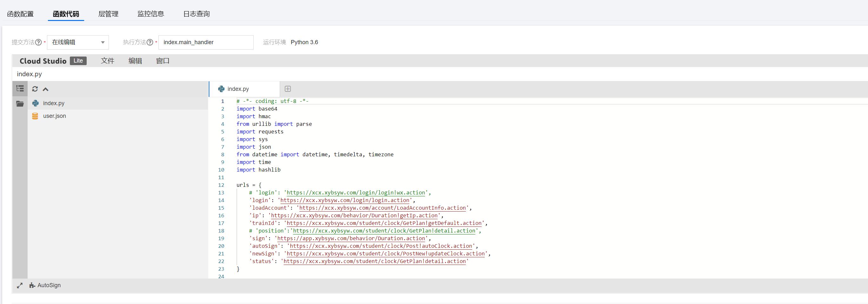Click the AutoSign label in status bar
The width and height of the screenshot is (868, 304).
pyautogui.click(x=49, y=286)
